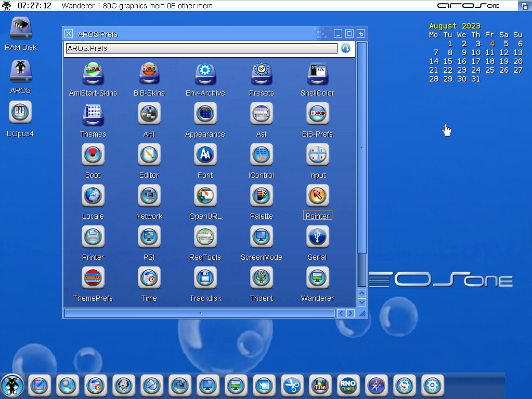
Task: Select the Wanderer preferences icon
Action: point(318,277)
